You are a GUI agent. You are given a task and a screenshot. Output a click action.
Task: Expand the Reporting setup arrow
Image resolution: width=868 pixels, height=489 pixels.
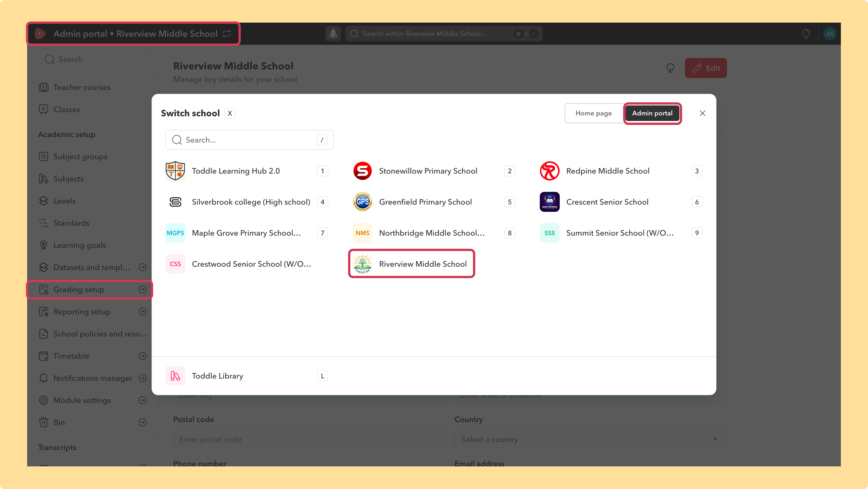[143, 312]
